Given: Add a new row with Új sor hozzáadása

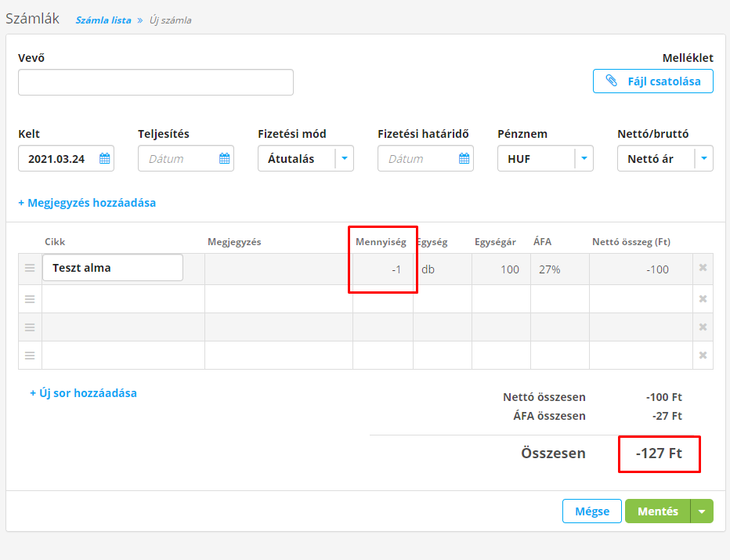Looking at the screenshot, I should coord(83,393).
